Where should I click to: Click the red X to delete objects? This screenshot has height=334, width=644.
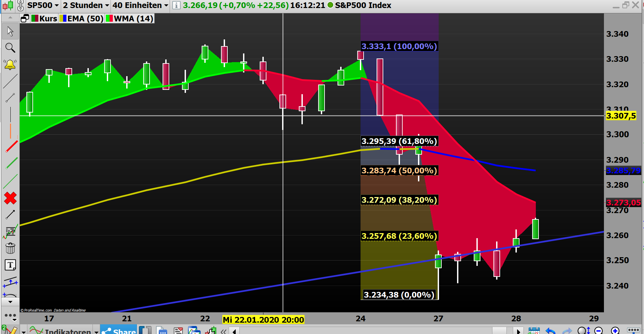[10, 198]
